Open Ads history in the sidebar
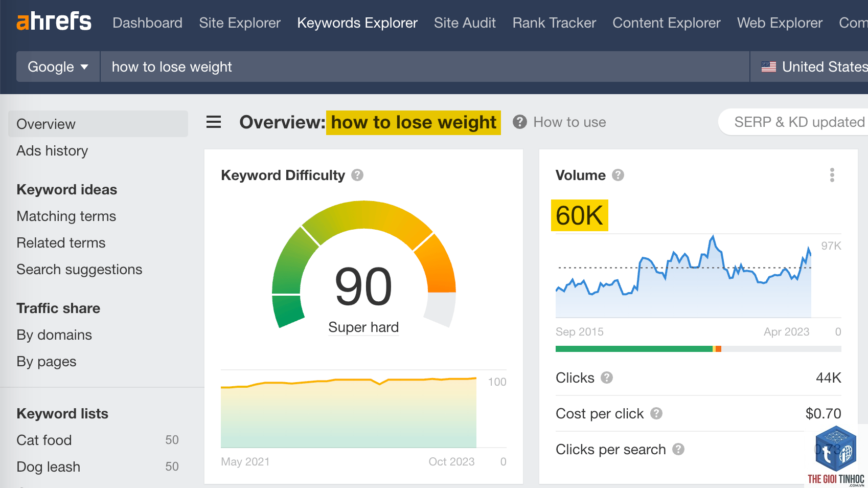Viewport: 868px width, 488px height. pos(52,150)
